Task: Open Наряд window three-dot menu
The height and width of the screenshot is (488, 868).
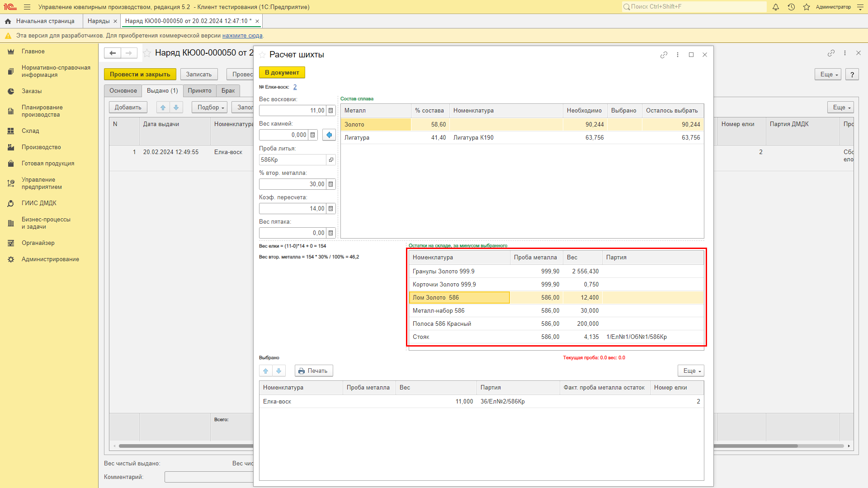Action: [x=844, y=53]
